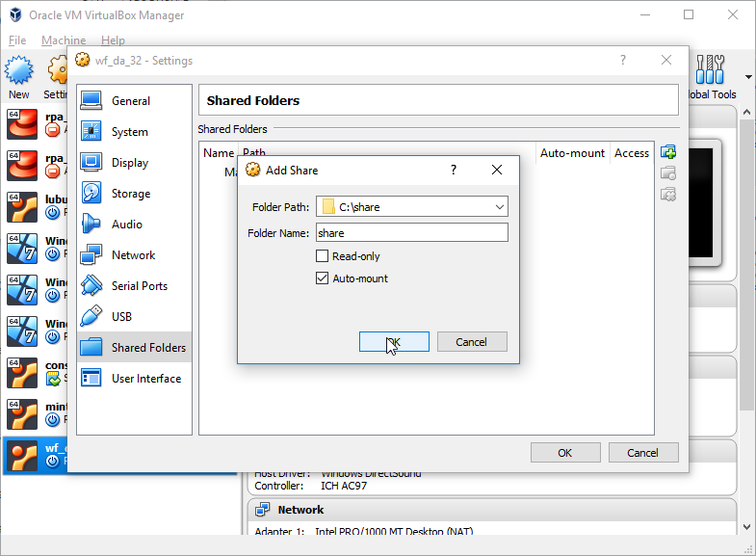
Task: Close the wf_da_32 Settings dialog
Action: (666, 60)
